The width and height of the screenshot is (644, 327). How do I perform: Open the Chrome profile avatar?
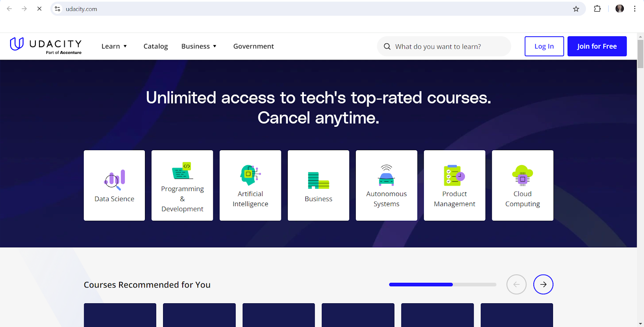pos(619,8)
